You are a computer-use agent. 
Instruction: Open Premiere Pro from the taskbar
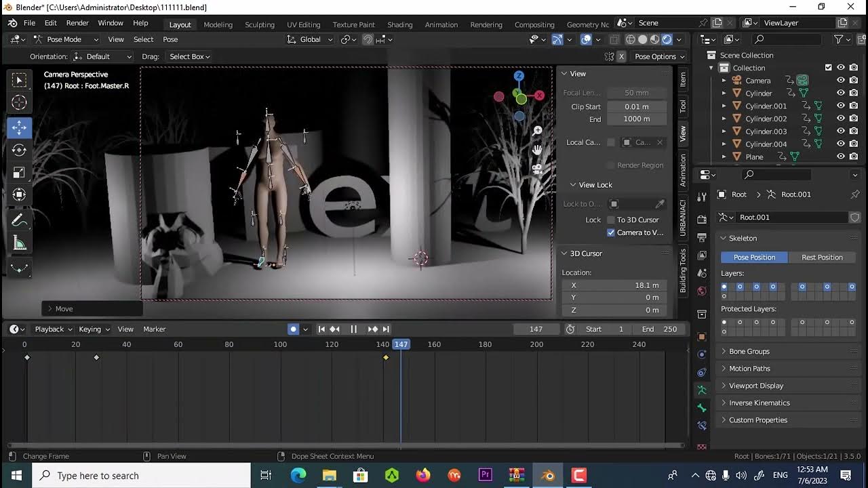(485, 475)
